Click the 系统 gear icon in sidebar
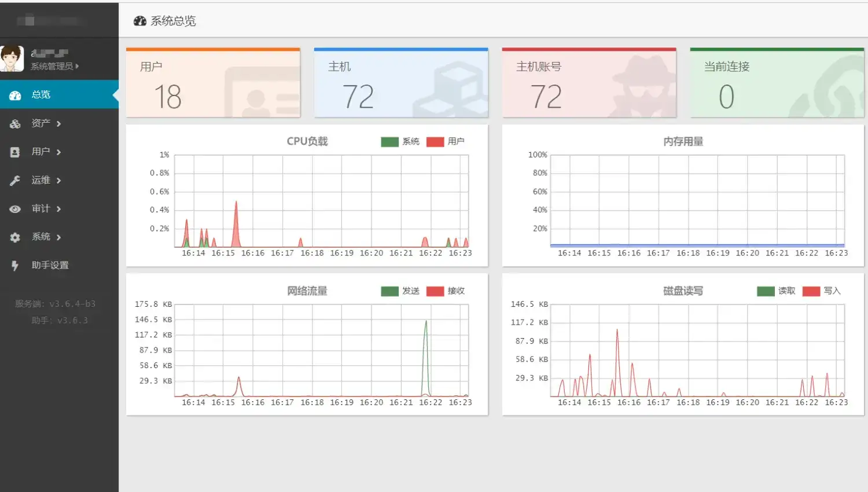 click(x=15, y=237)
